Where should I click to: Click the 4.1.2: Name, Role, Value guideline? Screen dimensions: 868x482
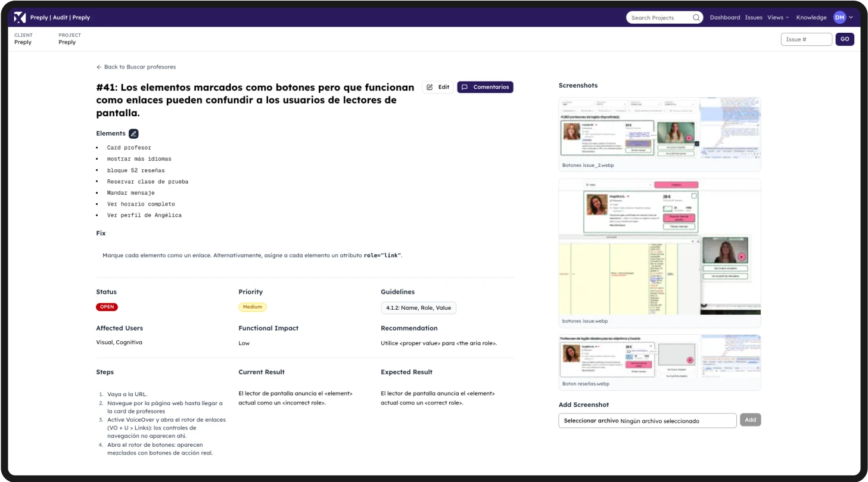(x=418, y=308)
